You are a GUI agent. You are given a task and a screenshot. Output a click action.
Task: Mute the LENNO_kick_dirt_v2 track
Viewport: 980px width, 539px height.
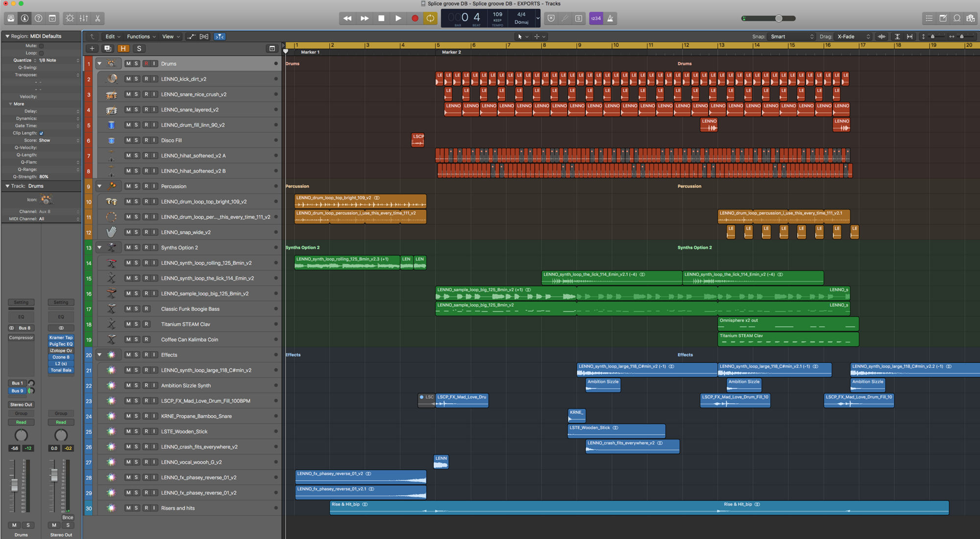[128, 79]
